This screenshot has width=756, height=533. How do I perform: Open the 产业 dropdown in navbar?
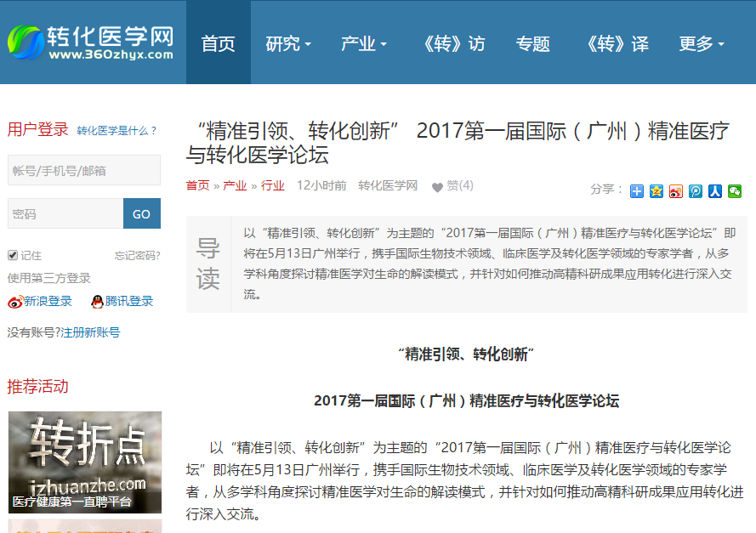click(364, 43)
